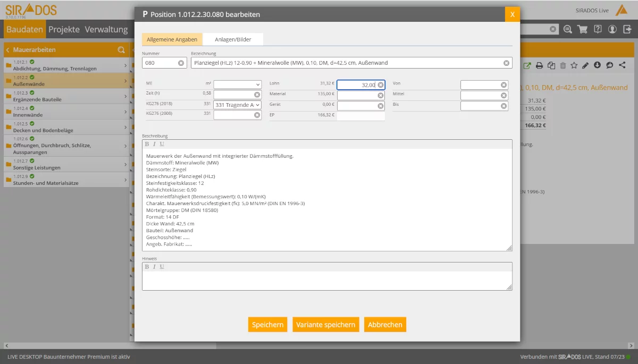Viewport: 638px width, 364px height.
Task: Click the clear icon in the Nummer field
Action: [181, 63]
